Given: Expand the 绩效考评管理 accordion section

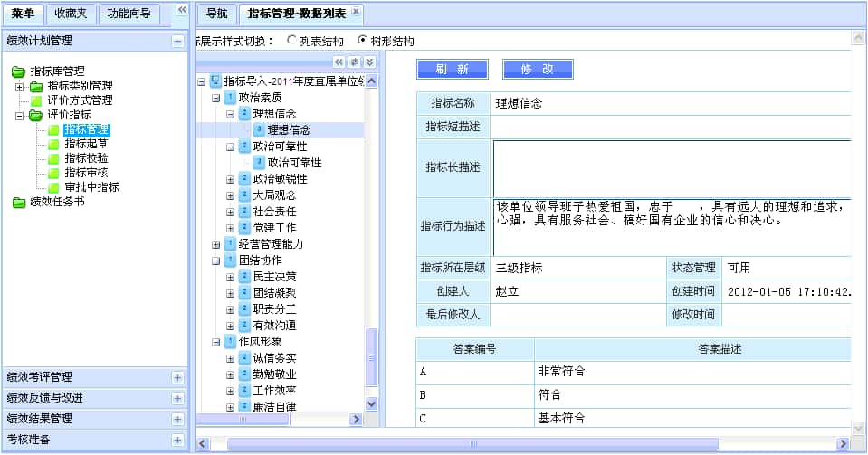Looking at the screenshot, I should [x=177, y=377].
